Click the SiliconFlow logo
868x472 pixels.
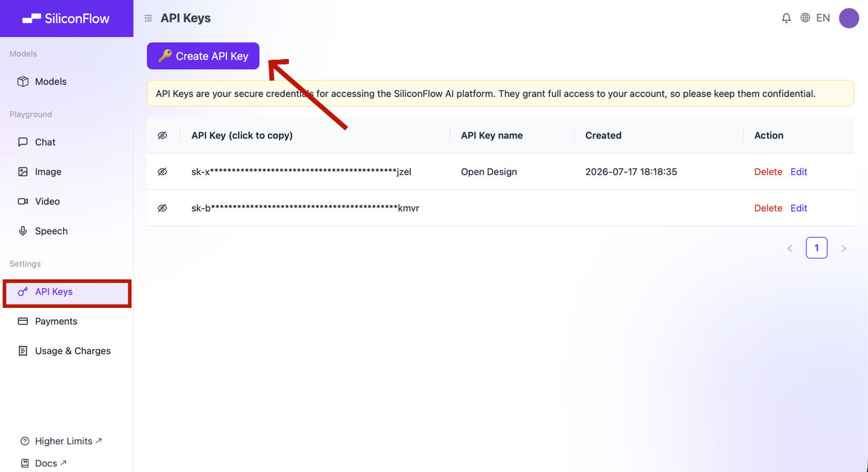coord(66,18)
